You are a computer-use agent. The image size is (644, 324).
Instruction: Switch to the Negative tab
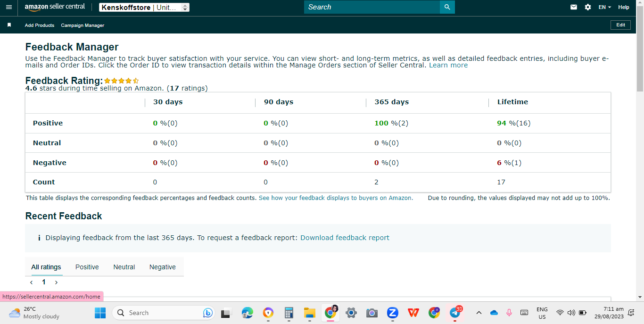(x=163, y=267)
